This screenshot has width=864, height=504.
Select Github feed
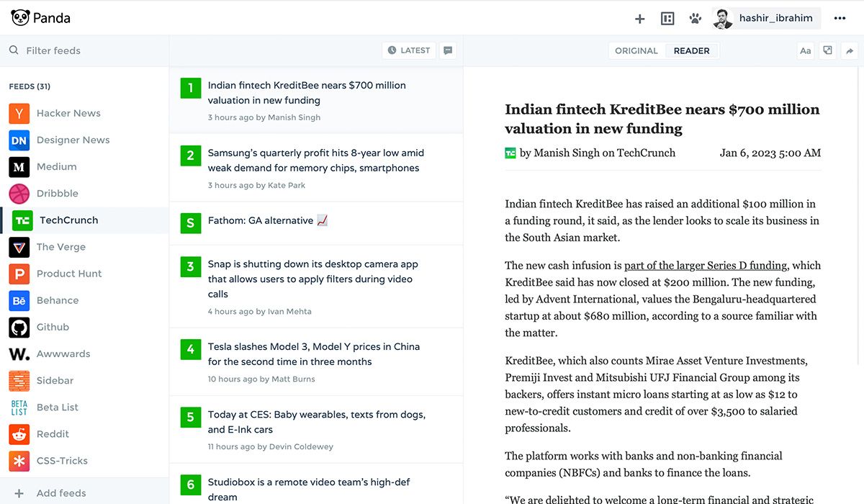click(84, 327)
